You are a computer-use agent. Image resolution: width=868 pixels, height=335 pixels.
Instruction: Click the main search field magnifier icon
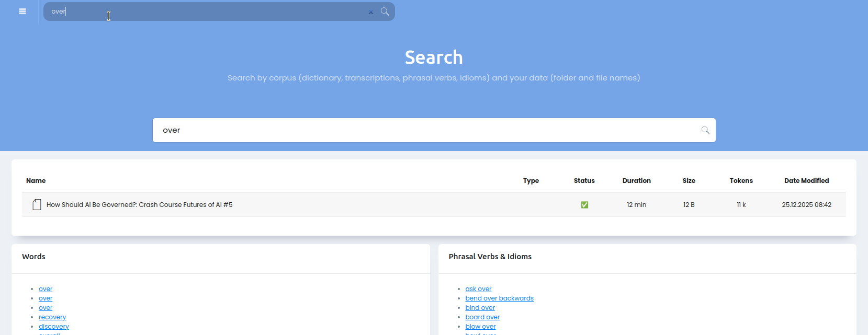tap(705, 130)
